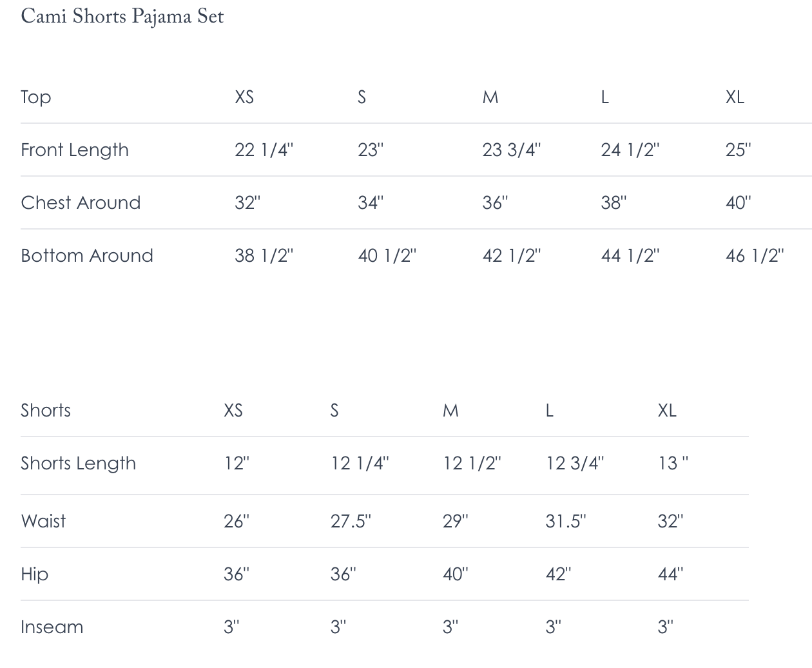Select the Bottom Around row label
The height and width of the screenshot is (668, 812).
pyautogui.click(x=87, y=255)
